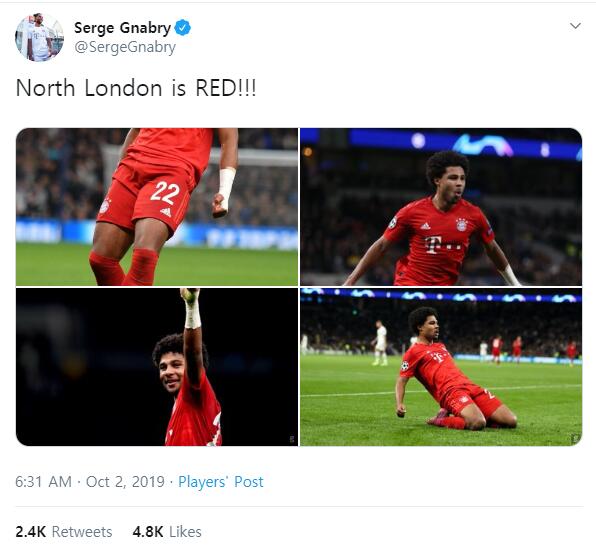
Task: Click the 6:31 AM Oct 2, 2019 timestamp
Action: (90, 482)
